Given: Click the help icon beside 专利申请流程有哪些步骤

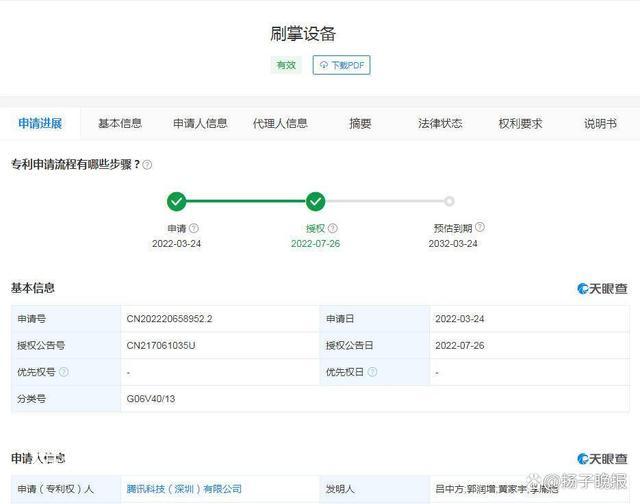Looking at the screenshot, I should point(147,165).
